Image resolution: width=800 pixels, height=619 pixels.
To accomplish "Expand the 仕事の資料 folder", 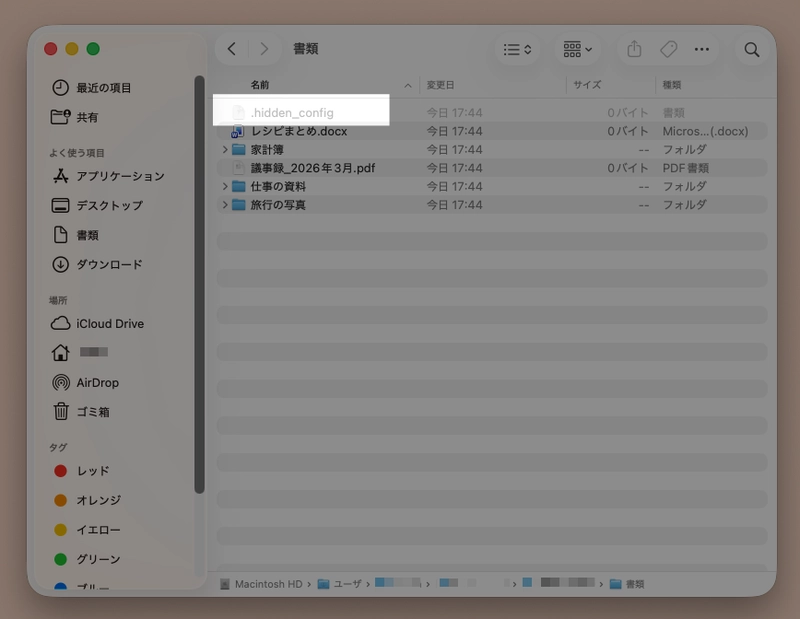I will tap(224, 186).
